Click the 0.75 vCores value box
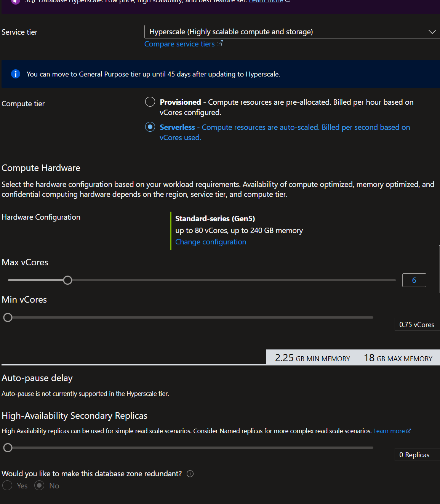This screenshot has height=504, width=440. 417,325
